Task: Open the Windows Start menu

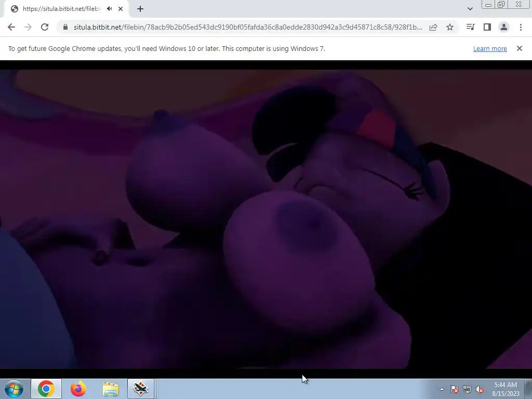Action: 14,389
